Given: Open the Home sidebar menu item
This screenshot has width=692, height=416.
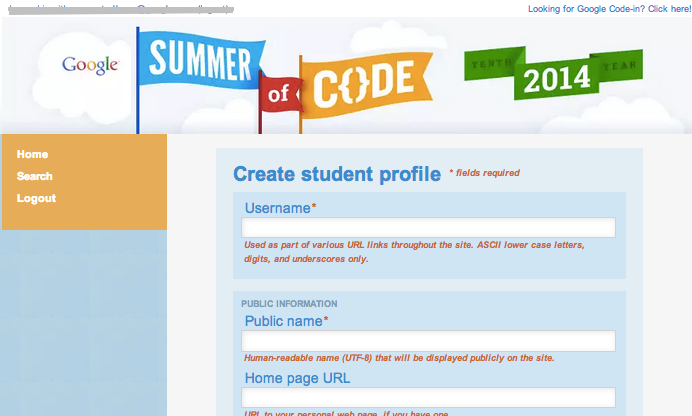Looking at the screenshot, I should 32,154.
